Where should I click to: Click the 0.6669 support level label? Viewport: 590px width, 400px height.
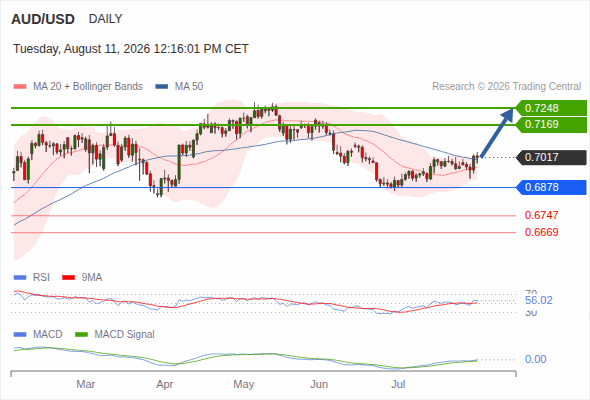(x=541, y=232)
